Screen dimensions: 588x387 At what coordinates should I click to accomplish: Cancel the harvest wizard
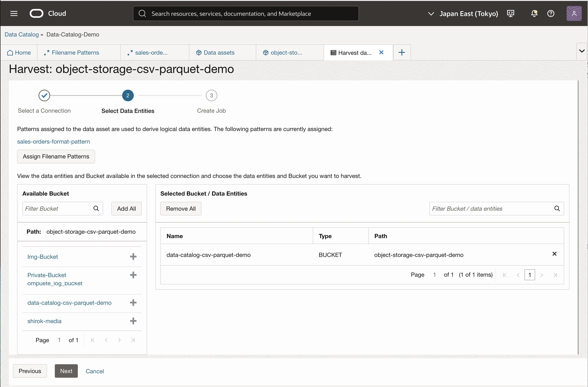click(95, 371)
